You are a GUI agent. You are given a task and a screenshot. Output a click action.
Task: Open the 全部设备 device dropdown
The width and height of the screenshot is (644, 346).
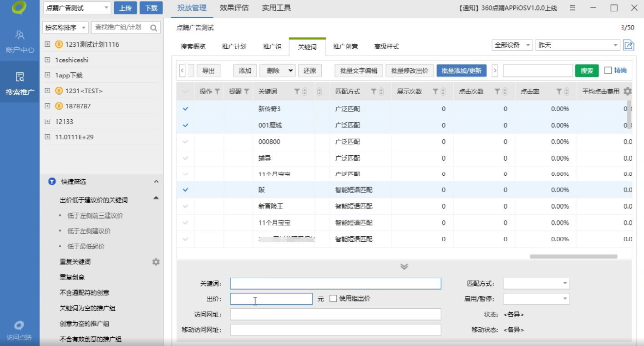point(512,45)
